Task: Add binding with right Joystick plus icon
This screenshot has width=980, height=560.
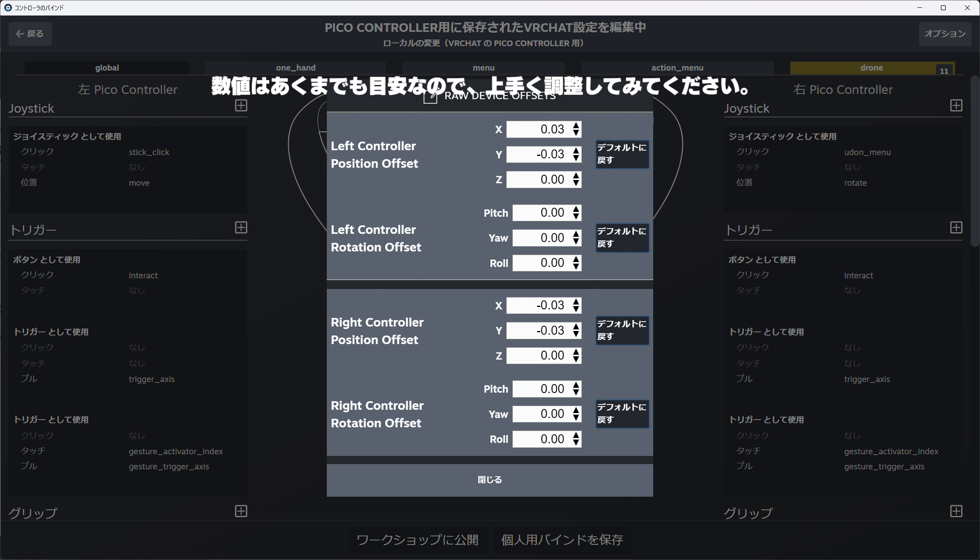Action: (x=956, y=106)
